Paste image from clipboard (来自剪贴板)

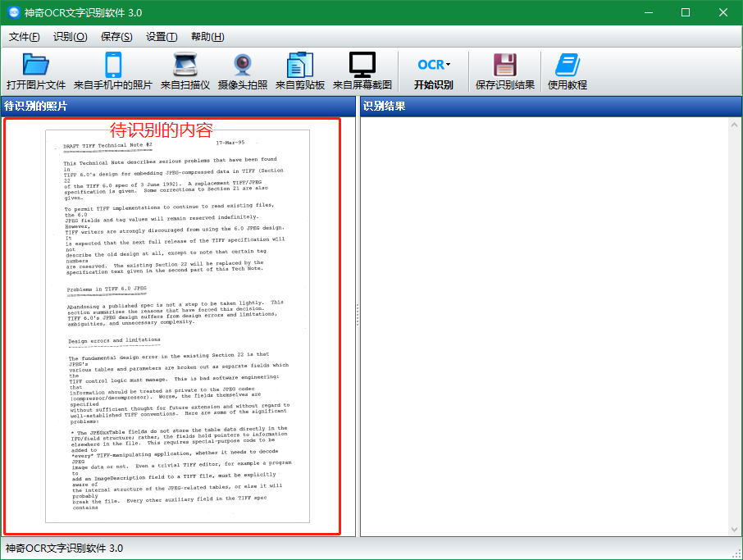300,71
